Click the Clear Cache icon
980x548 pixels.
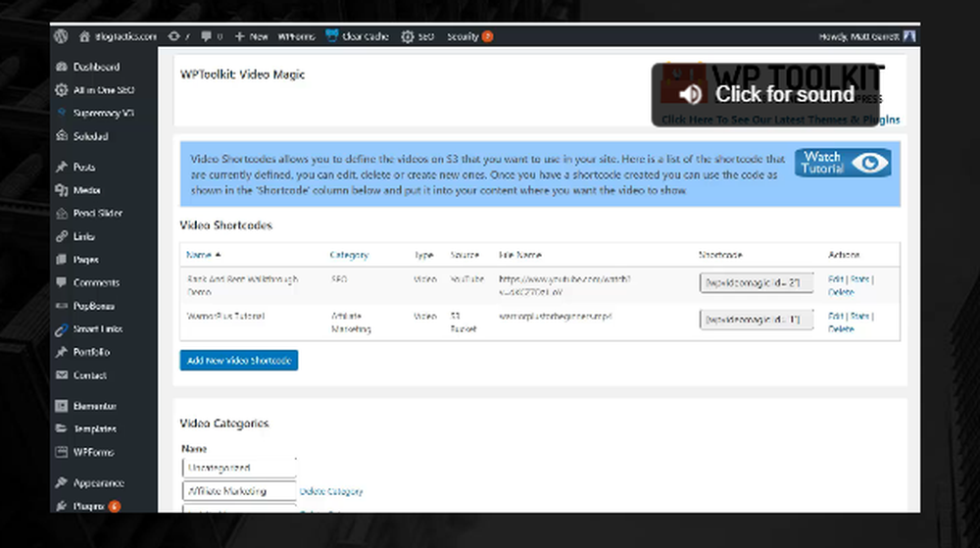click(x=332, y=36)
